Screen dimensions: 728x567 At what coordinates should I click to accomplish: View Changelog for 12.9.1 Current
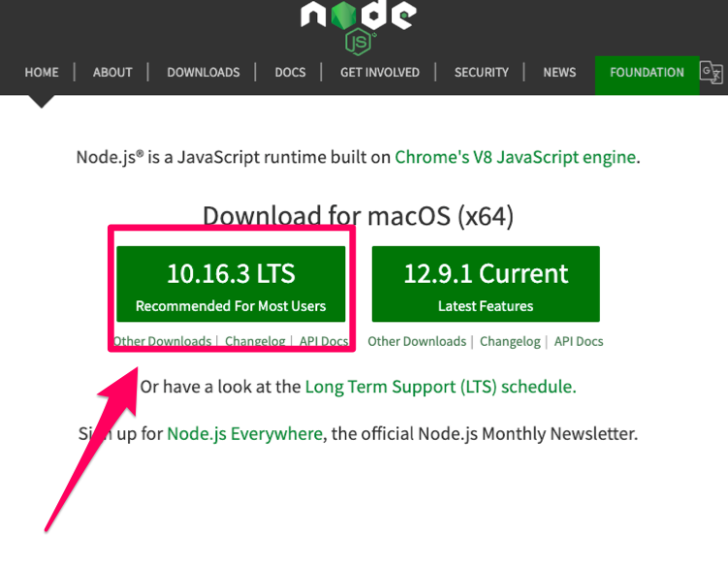pyautogui.click(x=510, y=341)
